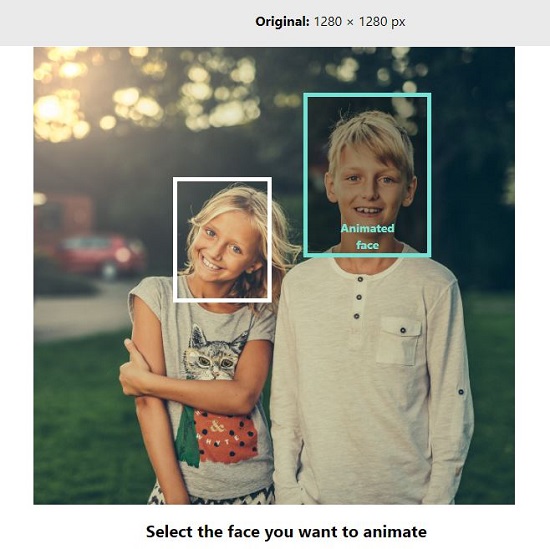Click the pocket button on the boy's shirt
This screenshot has width=550, height=549.
(x=403, y=330)
